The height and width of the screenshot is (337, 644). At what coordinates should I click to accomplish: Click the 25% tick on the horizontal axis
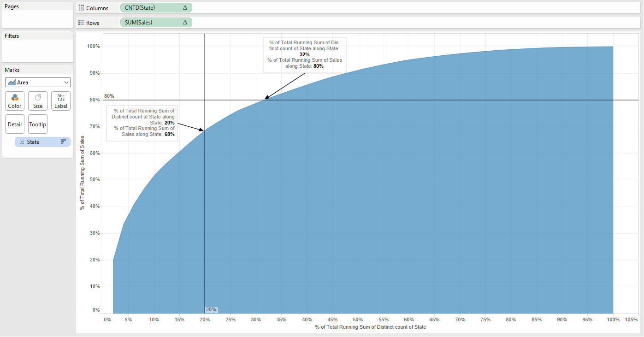[230, 319]
